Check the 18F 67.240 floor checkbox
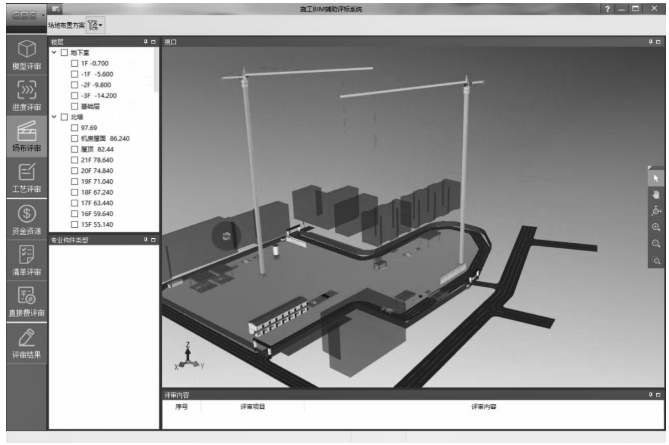The image size is (669, 445). pos(75,192)
